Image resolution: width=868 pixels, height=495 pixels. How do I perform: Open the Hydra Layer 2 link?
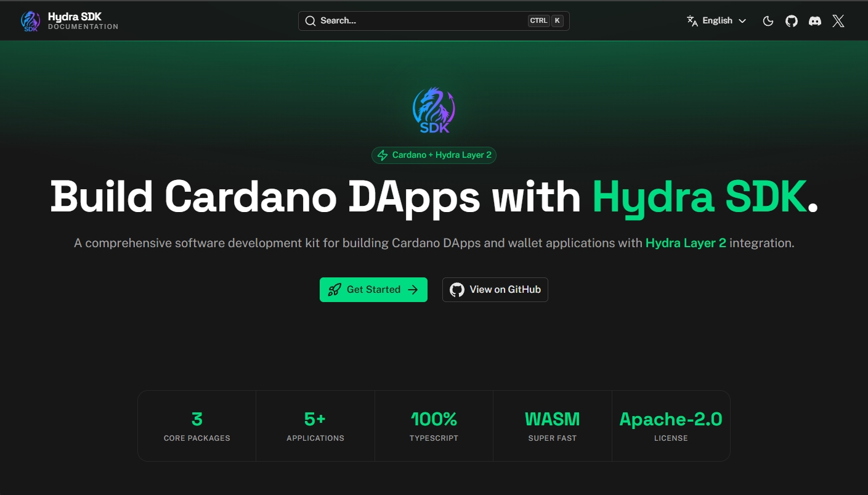(x=686, y=243)
